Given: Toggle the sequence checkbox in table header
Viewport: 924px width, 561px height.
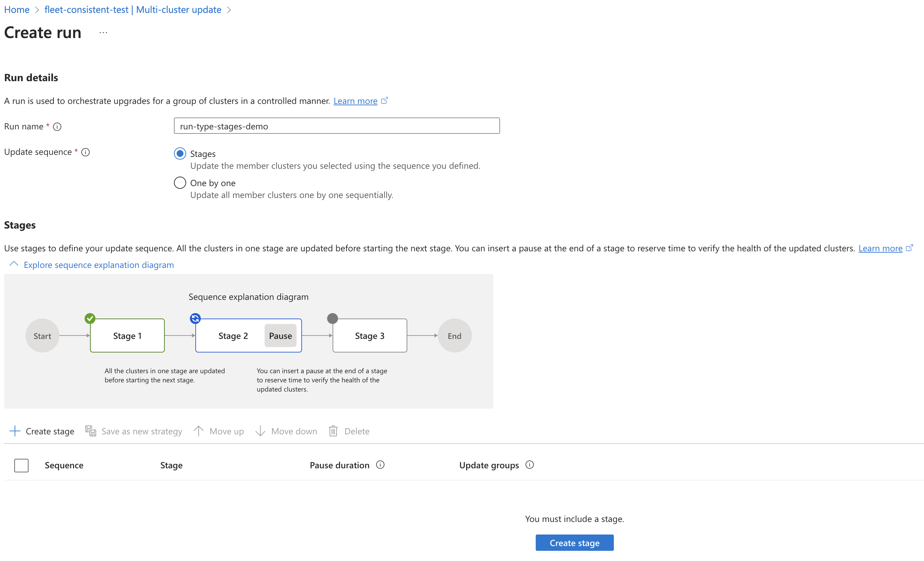Looking at the screenshot, I should (x=21, y=465).
